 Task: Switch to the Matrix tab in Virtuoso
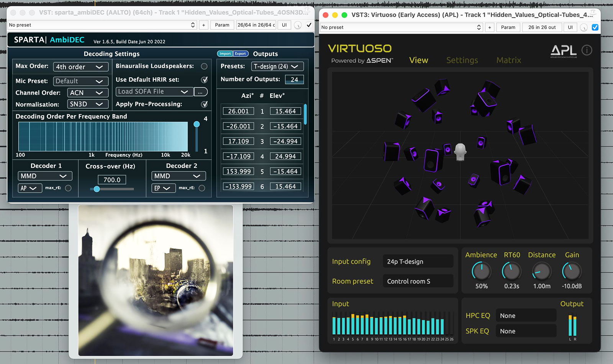(509, 60)
